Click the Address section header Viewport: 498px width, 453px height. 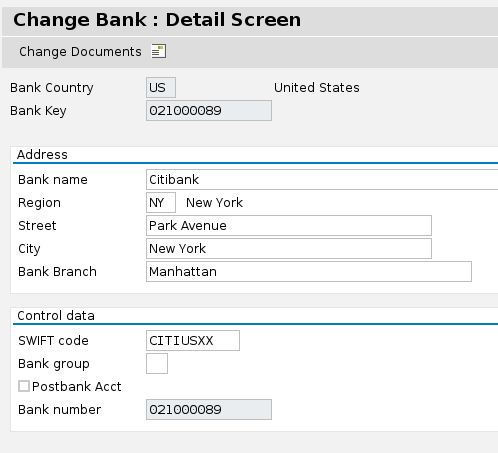coord(42,155)
